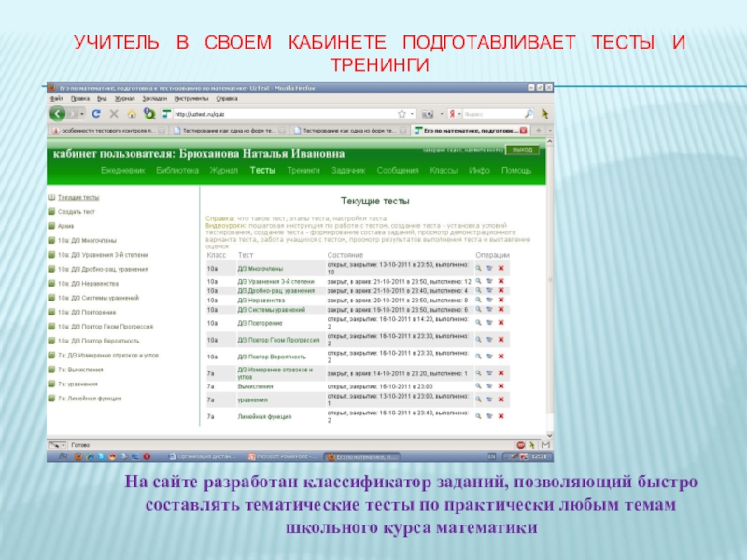Open magnifier for ДЗ Дробно-рац. уравнения row
The width and height of the screenshot is (747, 560).
point(478,290)
